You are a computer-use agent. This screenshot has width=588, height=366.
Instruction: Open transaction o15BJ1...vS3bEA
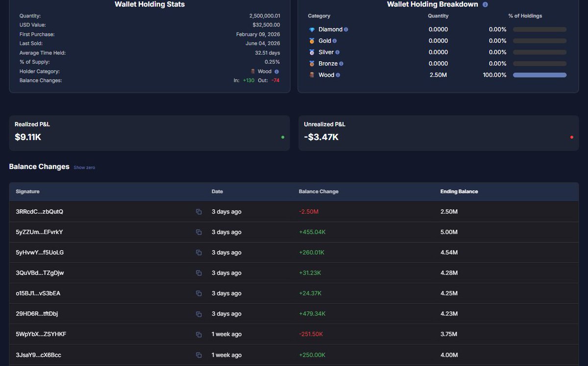pos(38,293)
